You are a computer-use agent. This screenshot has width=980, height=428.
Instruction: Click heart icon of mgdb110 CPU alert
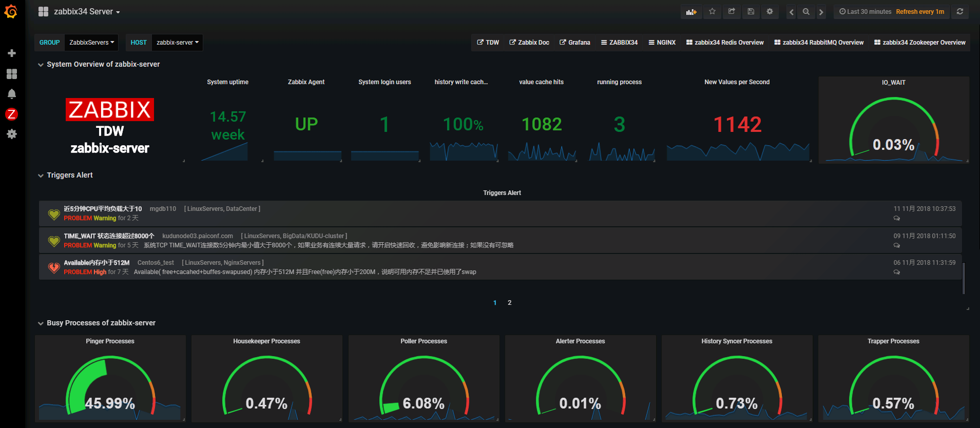click(x=54, y=214)
